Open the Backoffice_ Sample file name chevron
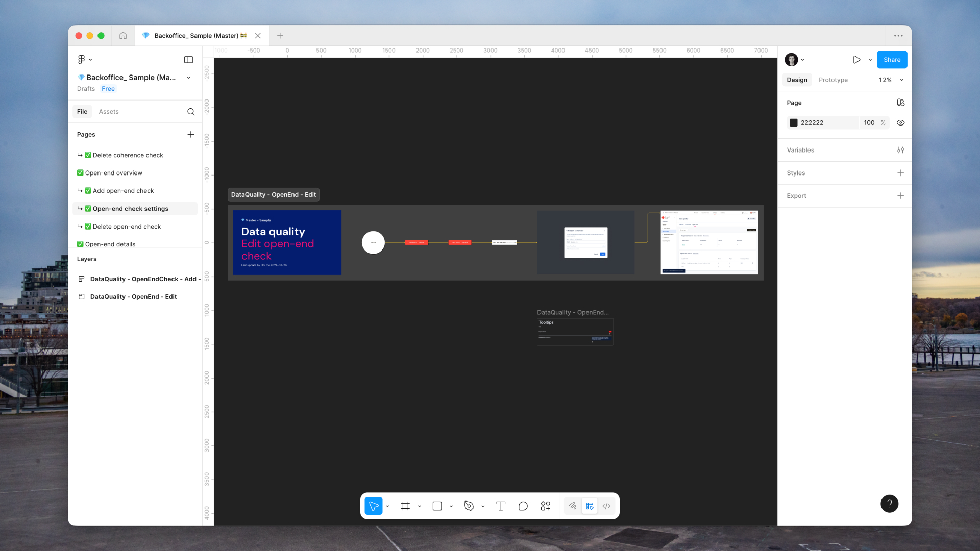980x551 pixels. pos(188,78)
